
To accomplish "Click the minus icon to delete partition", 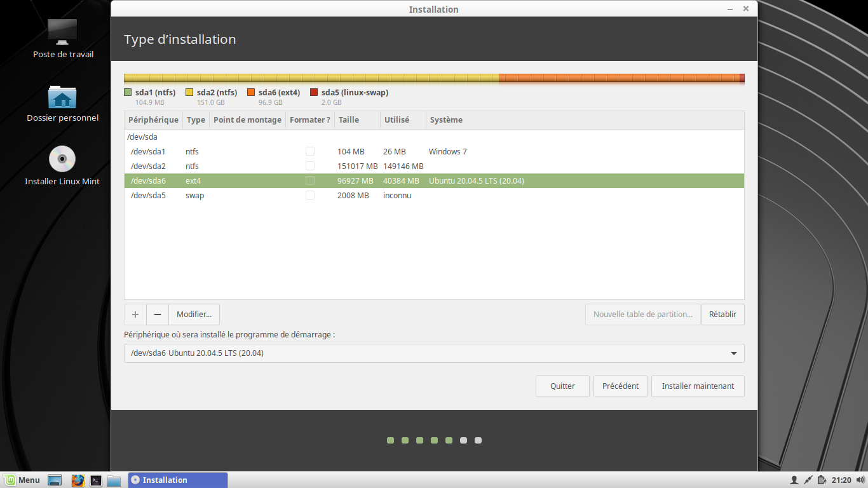I will click(158, 315).
